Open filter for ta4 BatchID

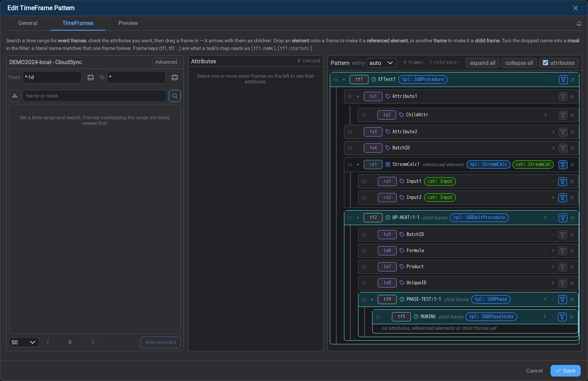click(x=563, y=148)
